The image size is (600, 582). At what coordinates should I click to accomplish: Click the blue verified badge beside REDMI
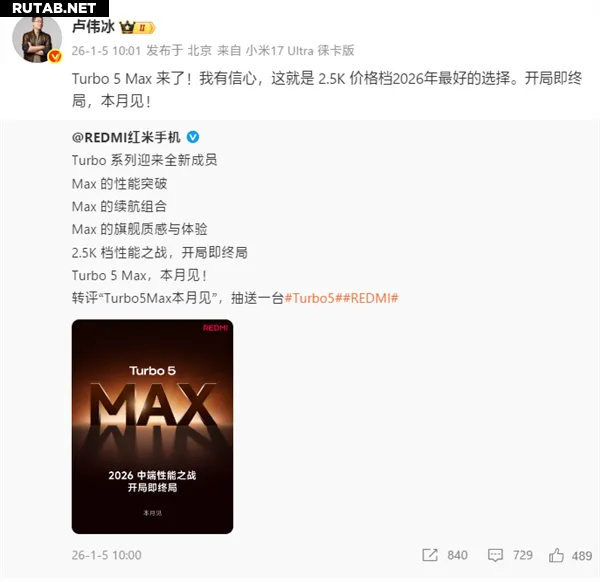click(x=193, y=137)
